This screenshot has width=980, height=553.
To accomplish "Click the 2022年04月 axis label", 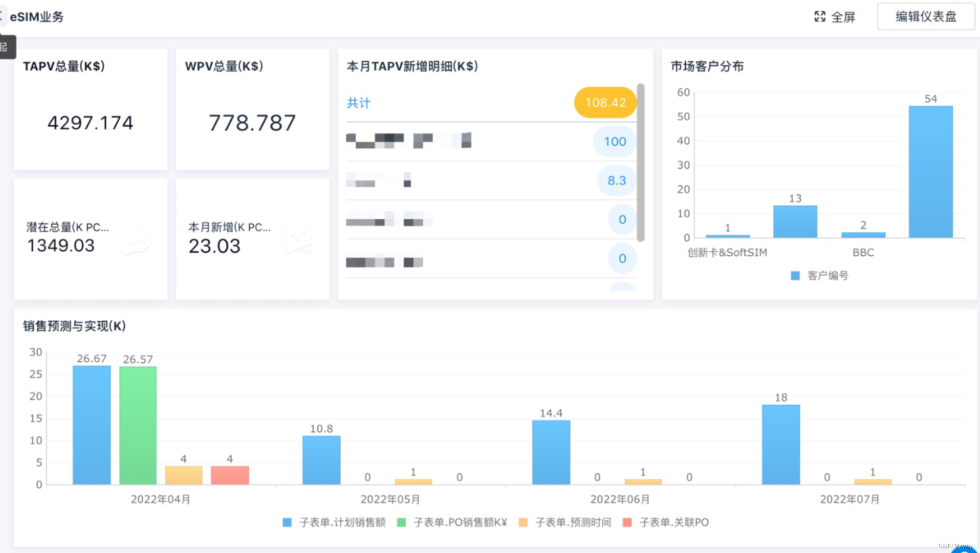I will pos(160,499).
